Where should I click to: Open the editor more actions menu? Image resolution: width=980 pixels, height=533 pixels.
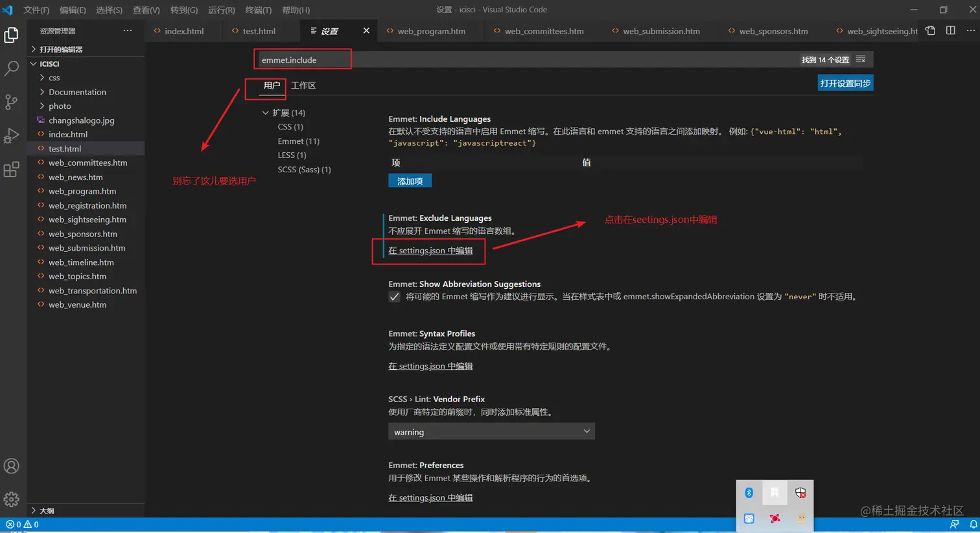(x=970, y=30)
